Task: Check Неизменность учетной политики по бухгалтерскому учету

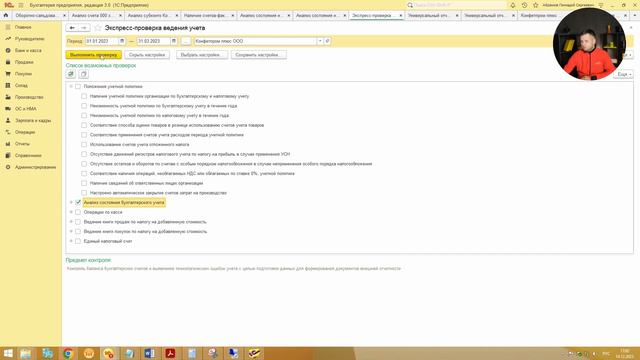Action: tap(84, 106)
